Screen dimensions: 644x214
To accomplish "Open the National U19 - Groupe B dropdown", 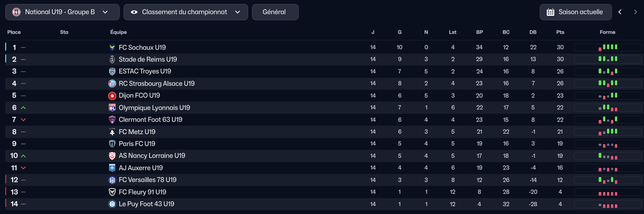I will 62,12.
